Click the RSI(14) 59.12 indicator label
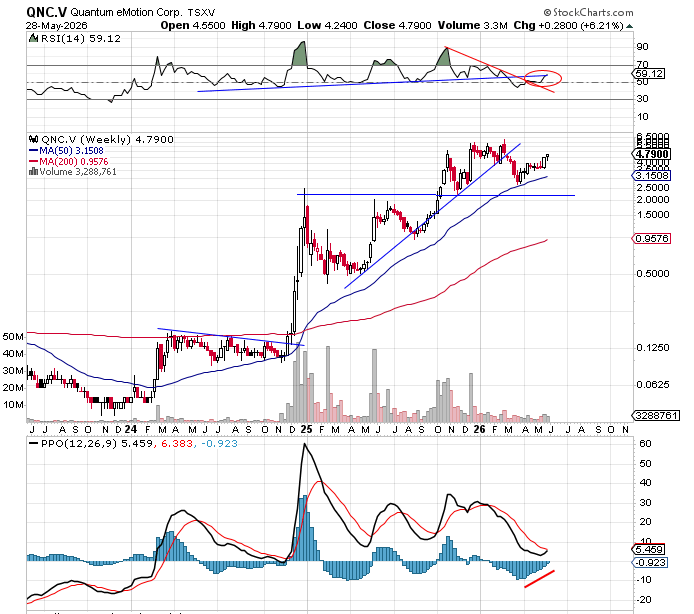 81,39
